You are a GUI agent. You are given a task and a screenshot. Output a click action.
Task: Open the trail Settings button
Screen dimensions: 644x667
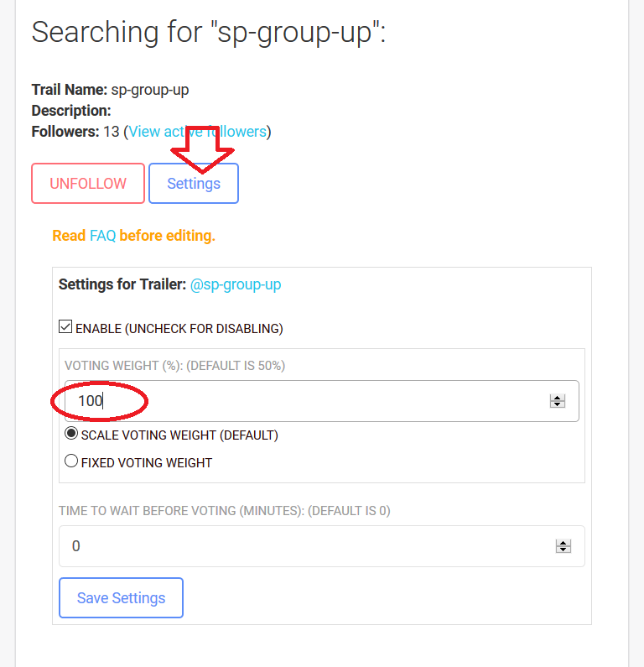pyautogui.click(x=194, y=184)
